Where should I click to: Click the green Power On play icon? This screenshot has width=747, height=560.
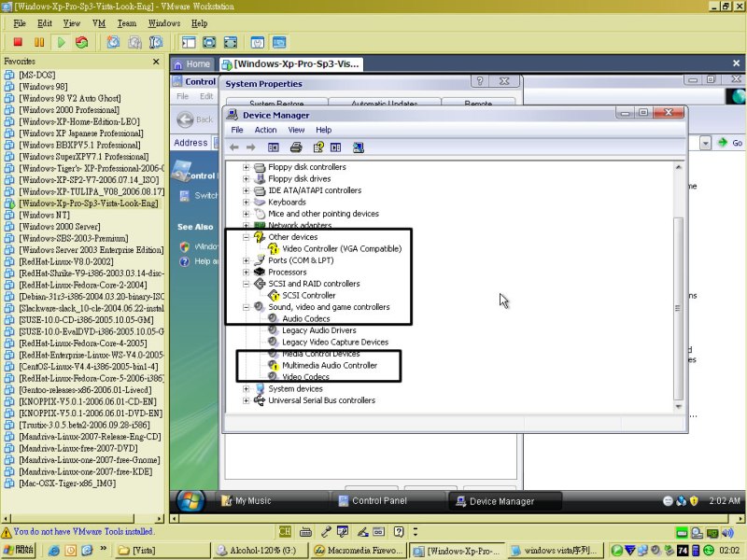(61, 42)
